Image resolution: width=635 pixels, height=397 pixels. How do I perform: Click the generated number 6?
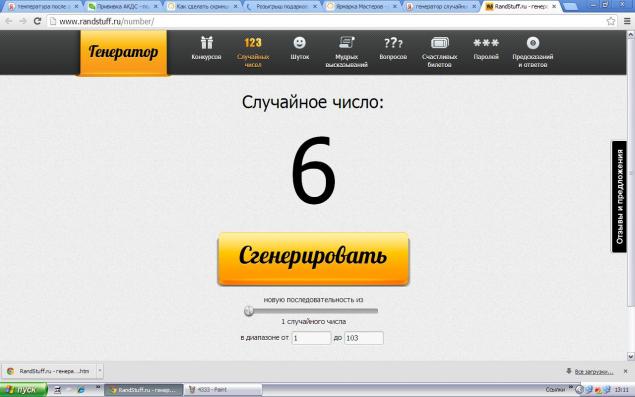tap(313, 170)
